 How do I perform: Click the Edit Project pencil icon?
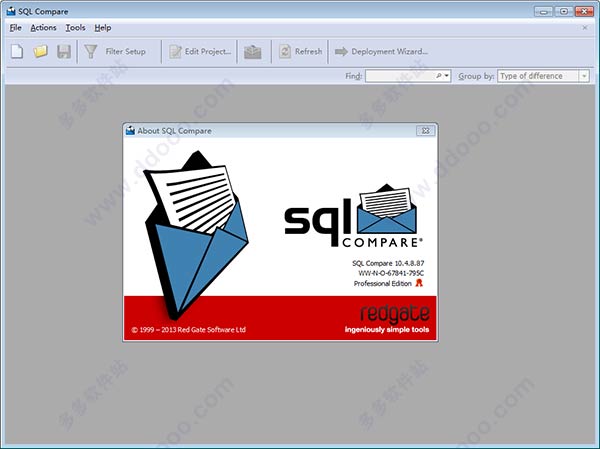(x=175, y=51)
